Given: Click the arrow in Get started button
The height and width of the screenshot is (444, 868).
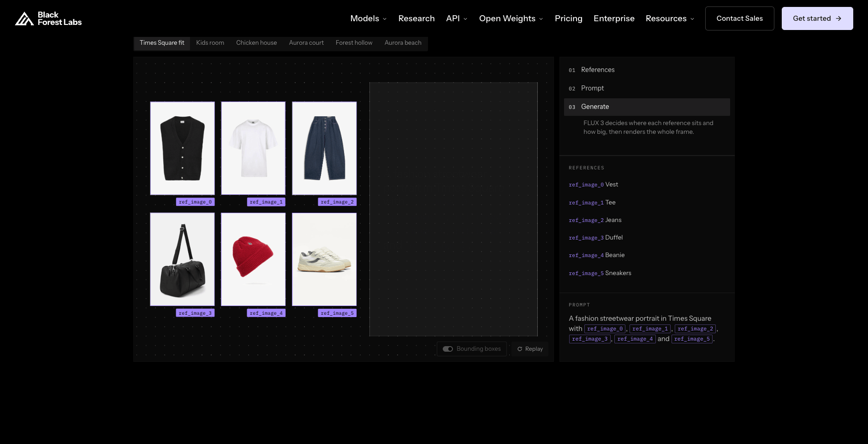Looking at the screenshot, I should pos(838,18).
